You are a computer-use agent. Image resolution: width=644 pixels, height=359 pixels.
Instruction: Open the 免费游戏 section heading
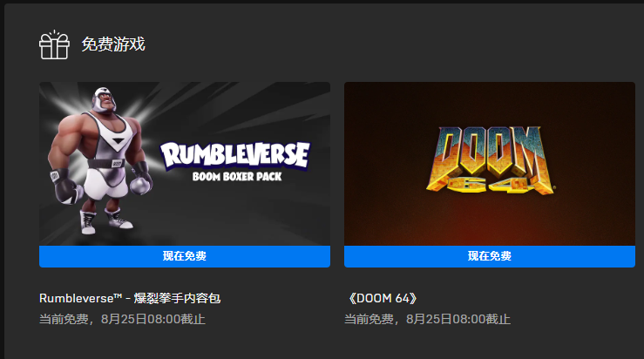pyautogui.click(x=113, y=44)
